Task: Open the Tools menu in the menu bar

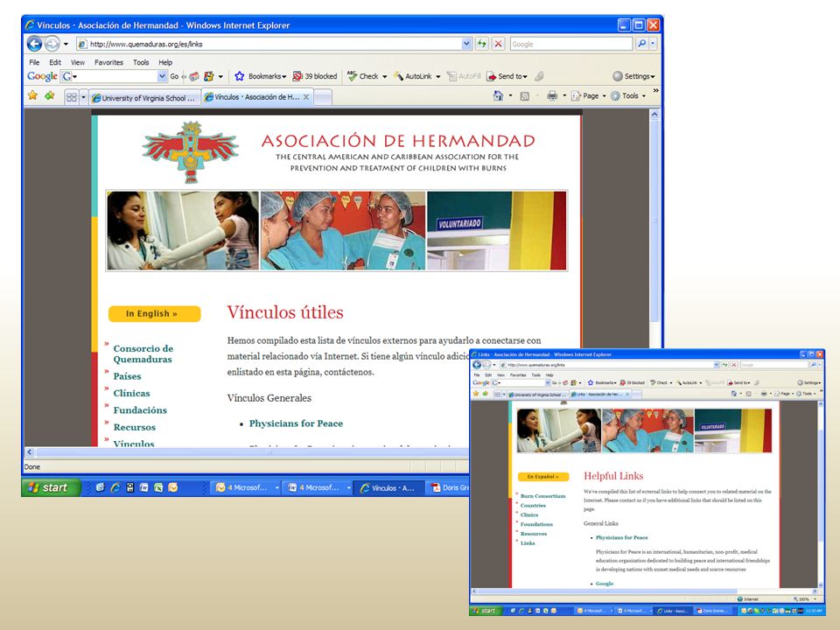Action: pos(141,62)
